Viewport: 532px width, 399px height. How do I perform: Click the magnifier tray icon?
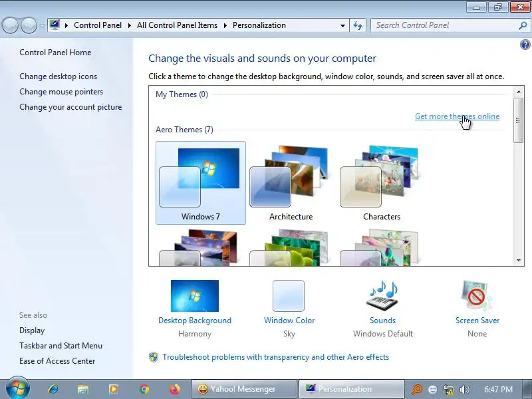417,389
